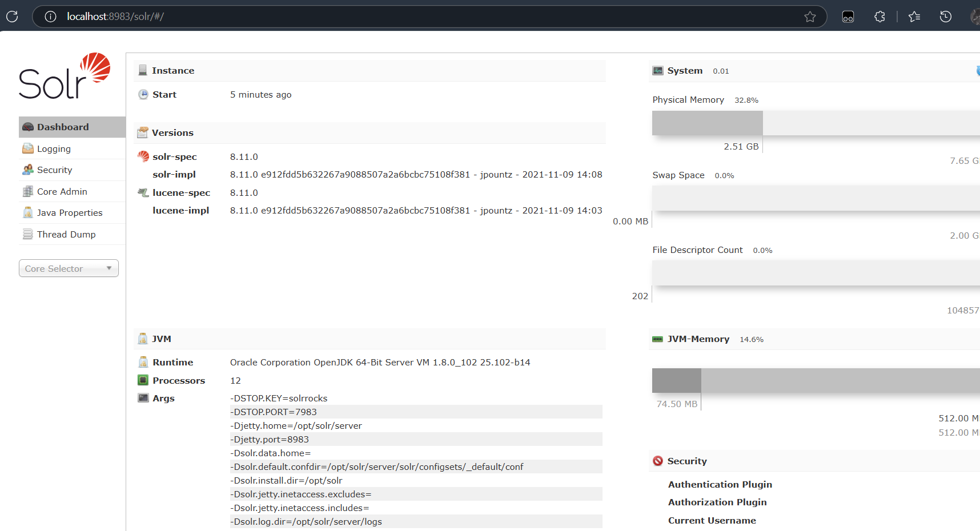Image resolution: width=980 pixels, height=531 pixels.
Task: Open browser history clock icon
Action: pos(946,17)
